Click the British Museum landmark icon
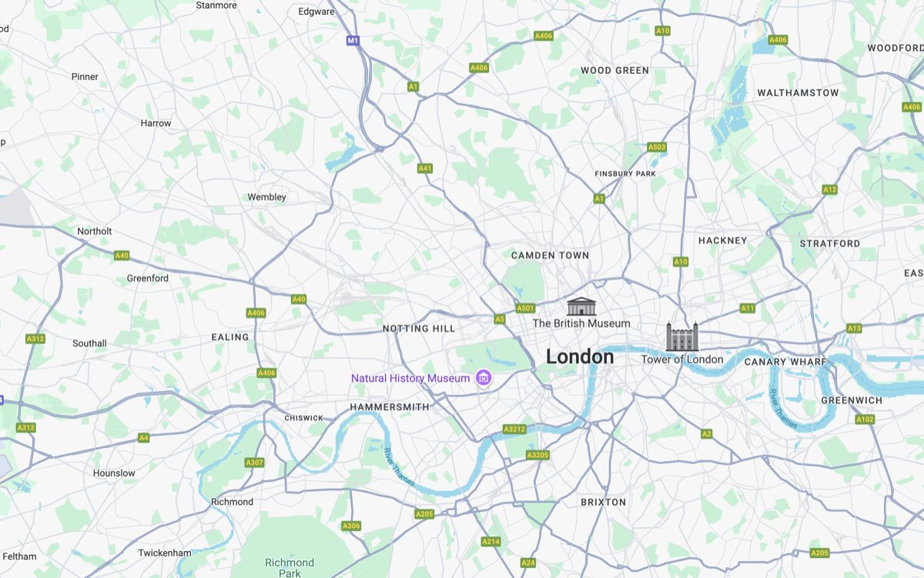Viewport: 924px width, 578px height. point(581,306)
